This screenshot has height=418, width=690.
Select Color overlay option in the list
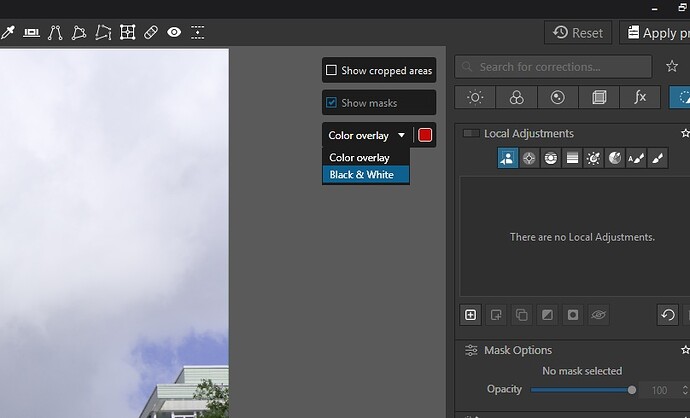(360, 158)
